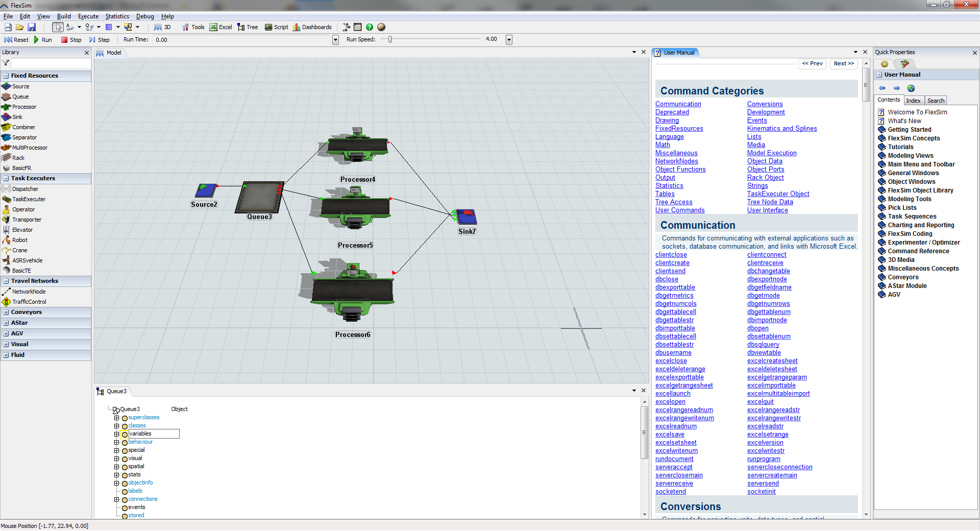Image resolution: width=980 pixels, height=531 pixels.
Task: Open the Statistics menu
Action: click(x=117, y=16)
